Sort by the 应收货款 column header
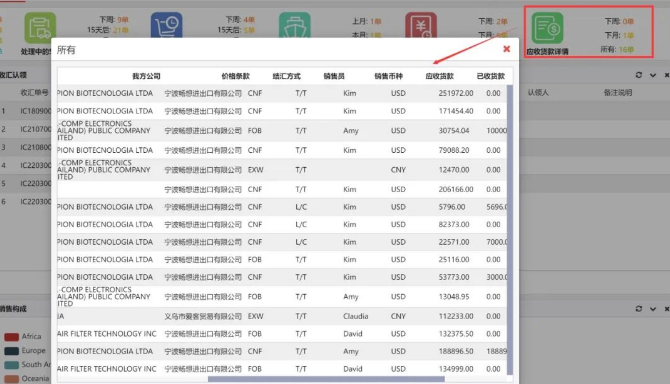This screenshot has height=384, width=670. pos(440,76)
